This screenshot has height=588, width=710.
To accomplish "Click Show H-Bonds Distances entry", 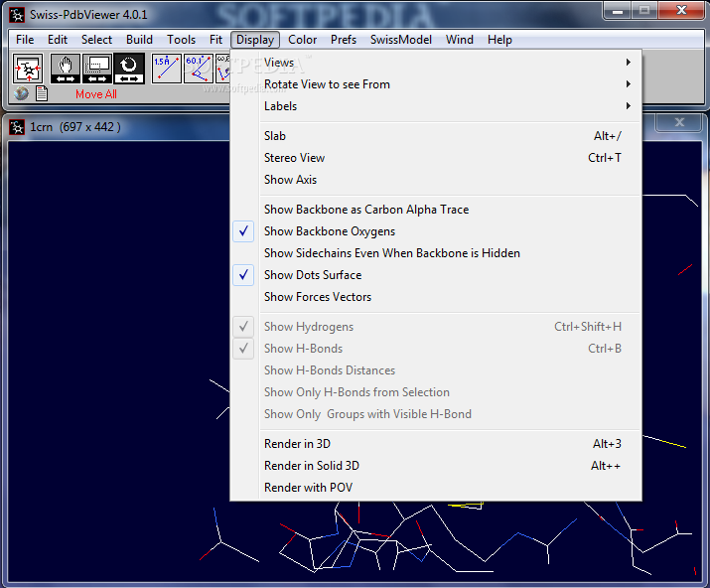I will (437, 370).
